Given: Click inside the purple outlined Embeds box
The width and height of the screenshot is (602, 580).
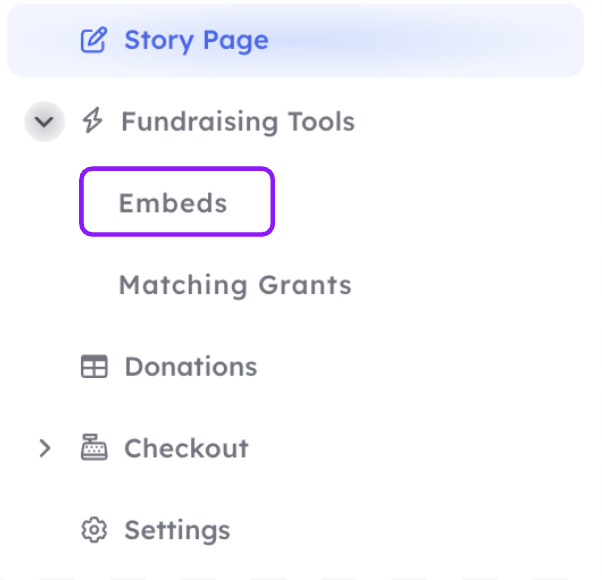Looking at the screenshot, I should click(177, 202).
